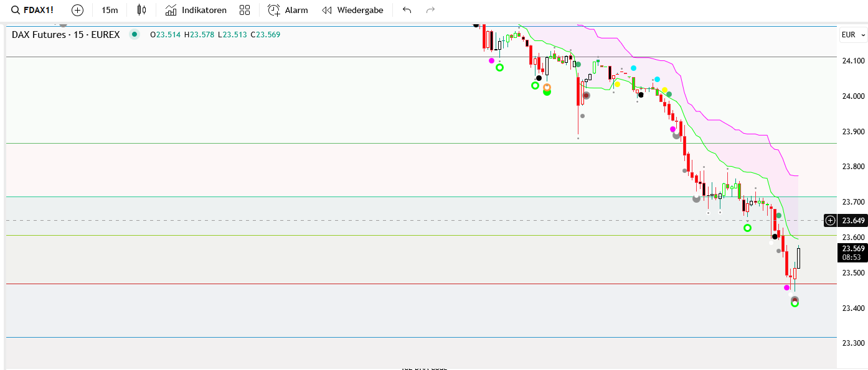This screenshot has height=370, width=868.
Task: Click the add symbol plus icon
Action: tap(77, 10)
